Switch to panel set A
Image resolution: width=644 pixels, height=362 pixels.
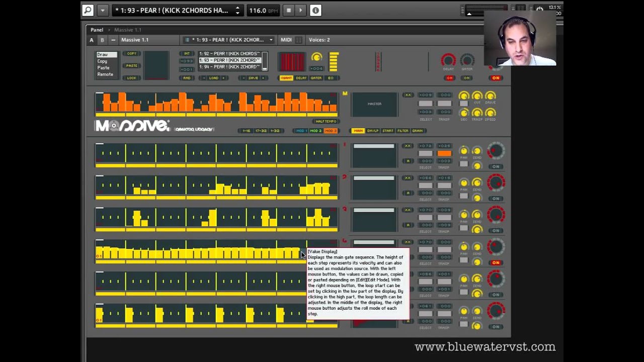click(92, 40)
